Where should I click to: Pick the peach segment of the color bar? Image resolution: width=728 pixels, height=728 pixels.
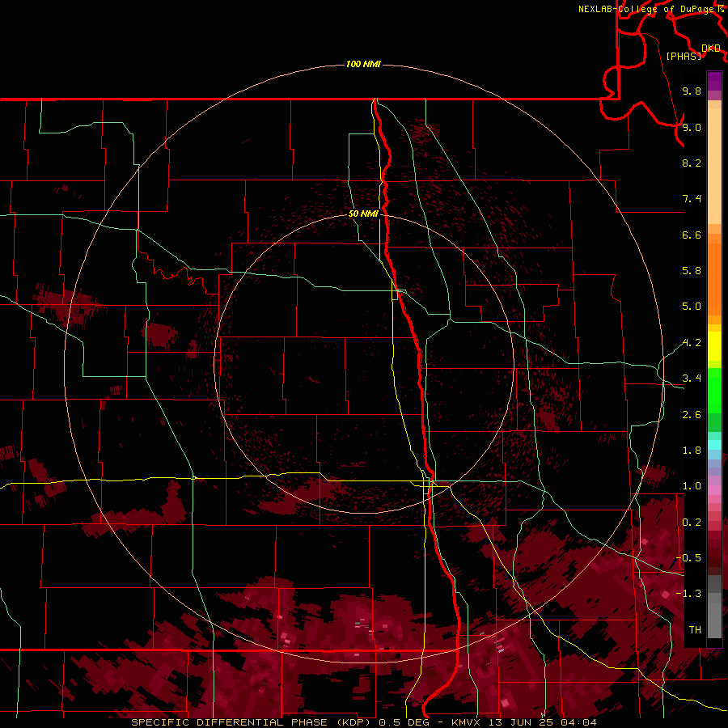point(714,166)
